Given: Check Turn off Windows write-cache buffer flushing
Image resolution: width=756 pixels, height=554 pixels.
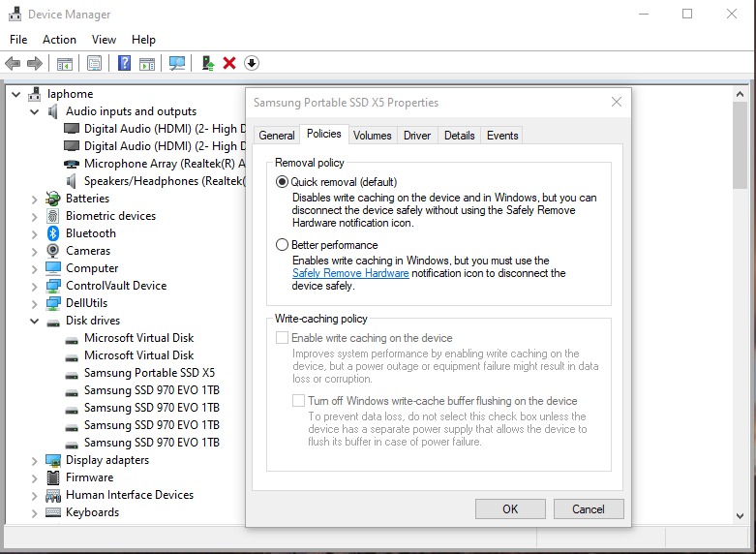Looking at the screenshot, I should [298, 401].
